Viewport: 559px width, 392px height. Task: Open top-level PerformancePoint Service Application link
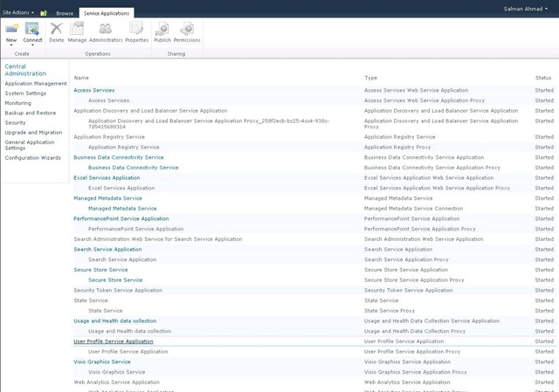121,218
